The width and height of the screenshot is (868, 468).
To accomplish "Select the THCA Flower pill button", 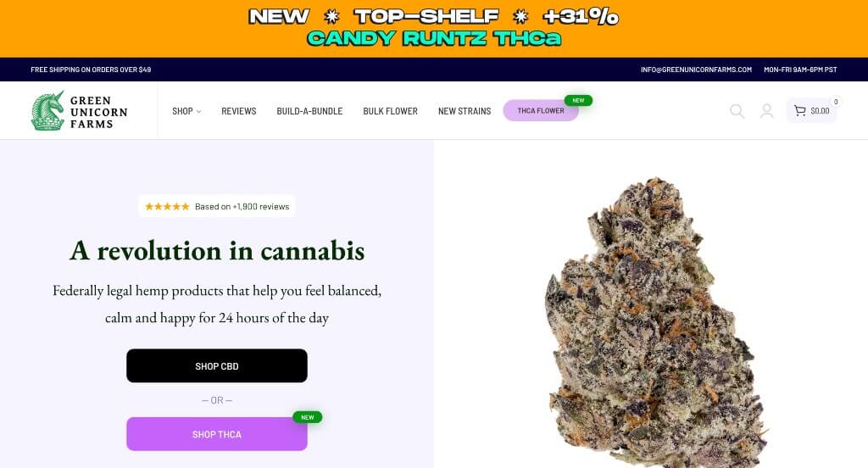I will (541, 111).
